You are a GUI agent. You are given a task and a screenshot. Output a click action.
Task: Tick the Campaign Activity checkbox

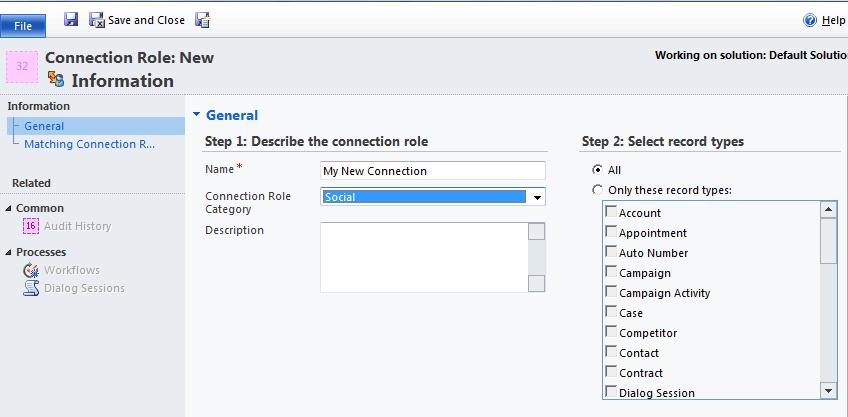[611, 292]
